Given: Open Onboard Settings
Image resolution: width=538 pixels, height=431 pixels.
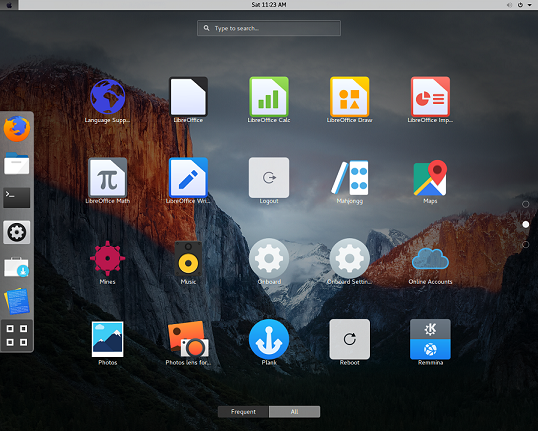Looking at the screenshot, I should point(350,258).
